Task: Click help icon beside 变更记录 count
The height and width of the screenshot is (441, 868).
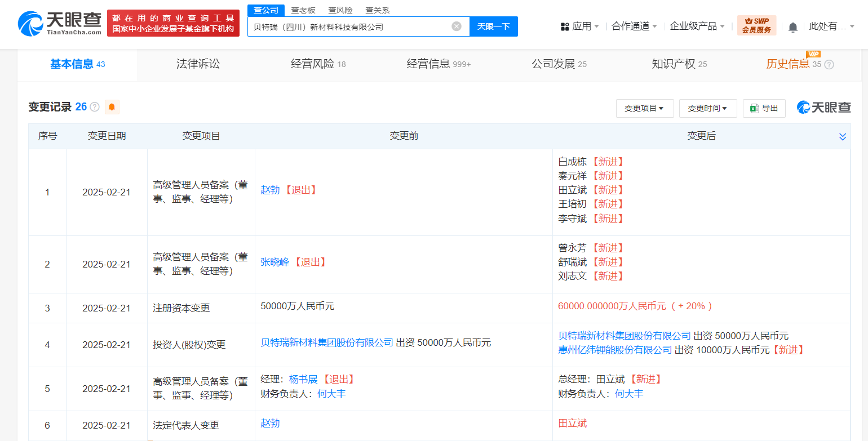Action: click(95, 107)
